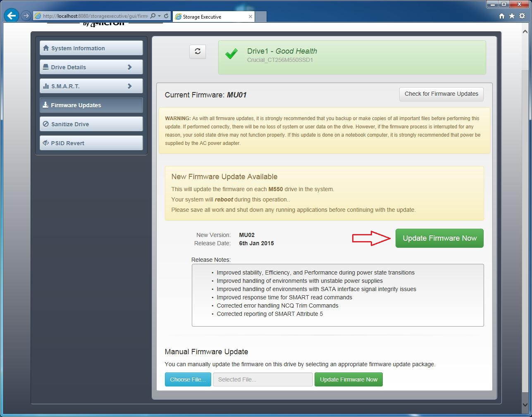Click the drive refresh button

coord(198,51)
